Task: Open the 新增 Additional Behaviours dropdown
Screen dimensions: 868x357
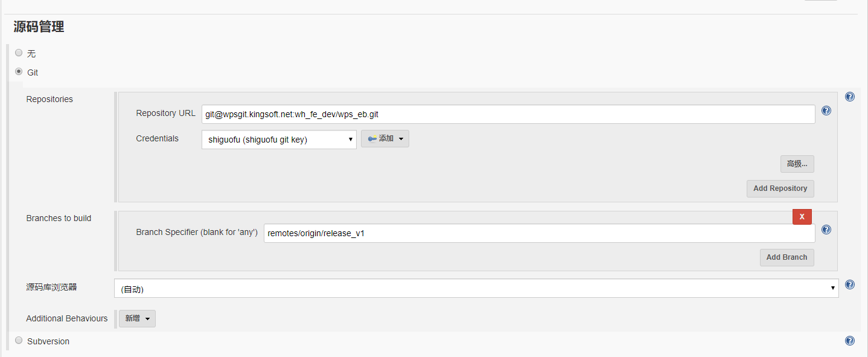Action: [137, 318]
